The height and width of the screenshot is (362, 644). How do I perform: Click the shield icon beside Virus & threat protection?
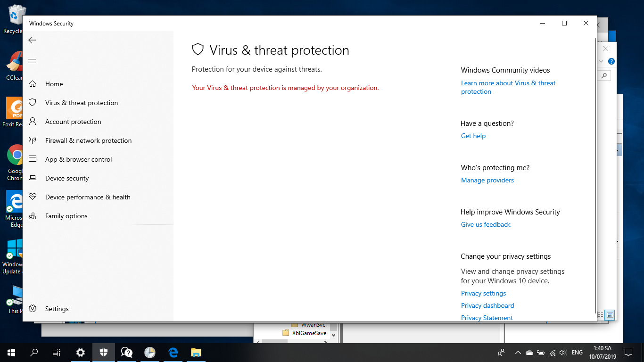click(33, 103)
